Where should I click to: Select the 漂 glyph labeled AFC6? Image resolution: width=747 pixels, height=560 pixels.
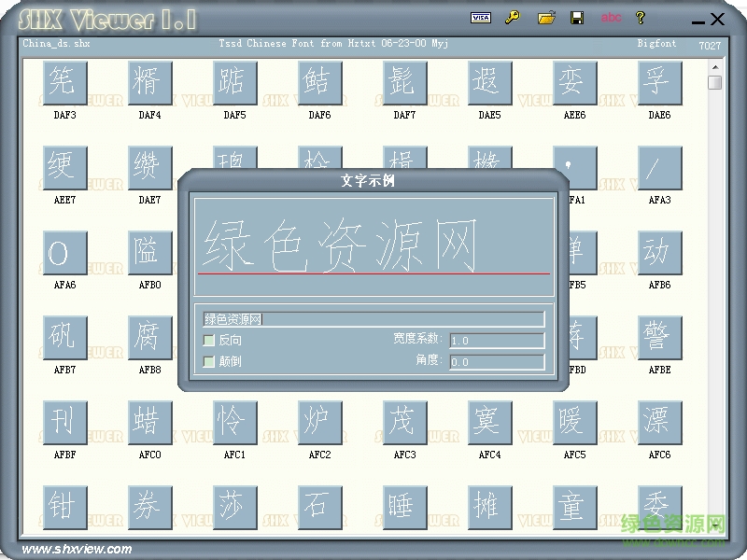[659, 423]
